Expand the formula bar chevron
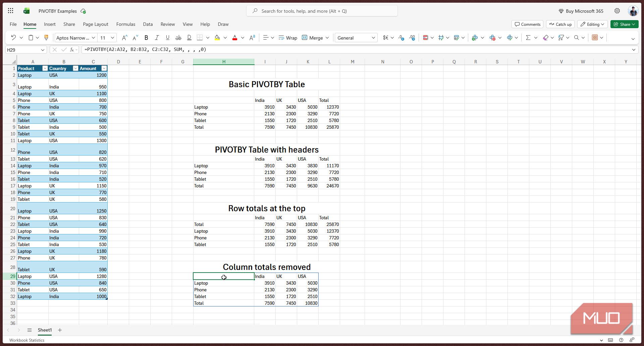644x346 pixels. click(634, 50)
